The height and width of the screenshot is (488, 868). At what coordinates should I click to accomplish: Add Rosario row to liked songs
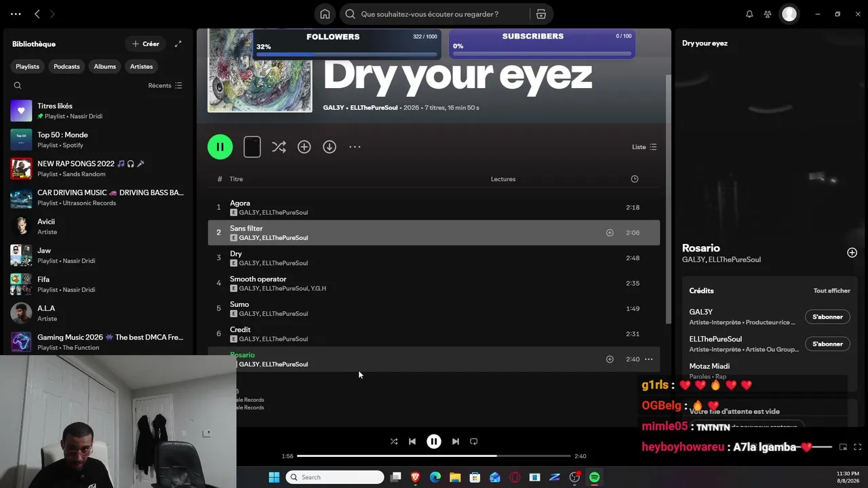click(610, 359)
